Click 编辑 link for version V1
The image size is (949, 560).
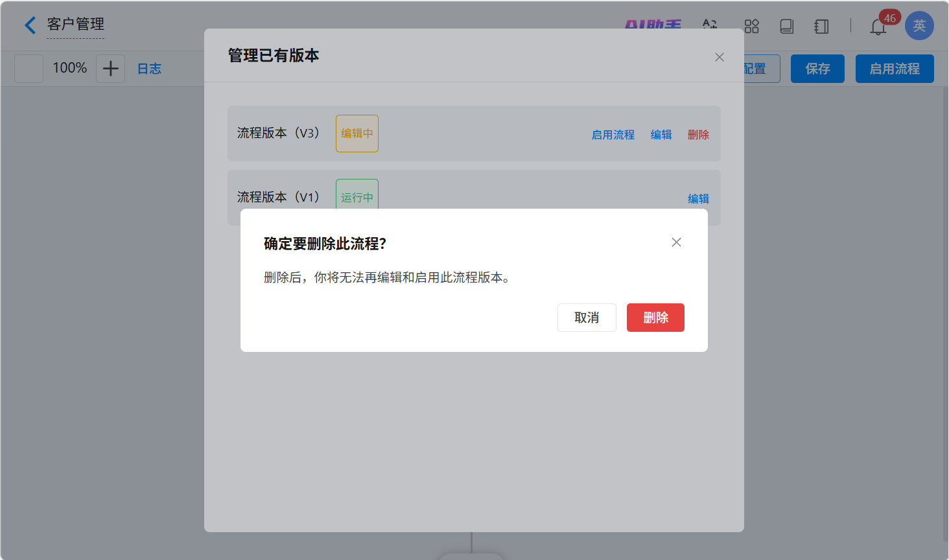(698, 199)
